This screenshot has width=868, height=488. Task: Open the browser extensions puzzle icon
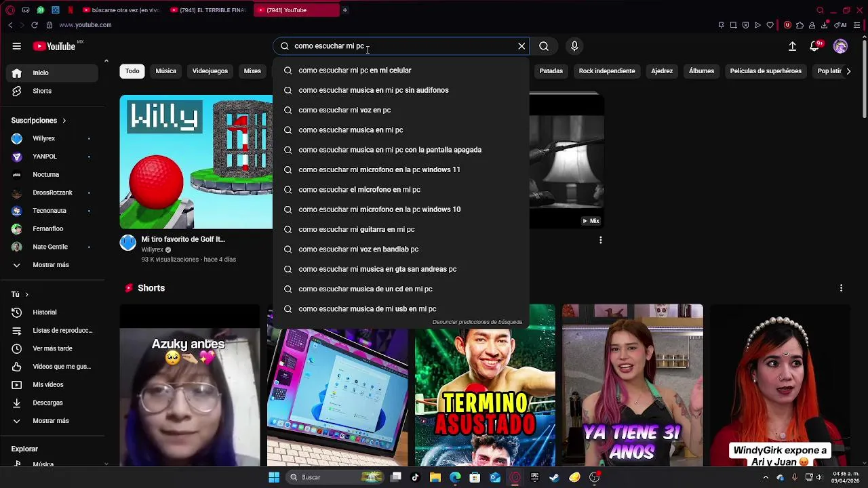click(x=800, y=25)
